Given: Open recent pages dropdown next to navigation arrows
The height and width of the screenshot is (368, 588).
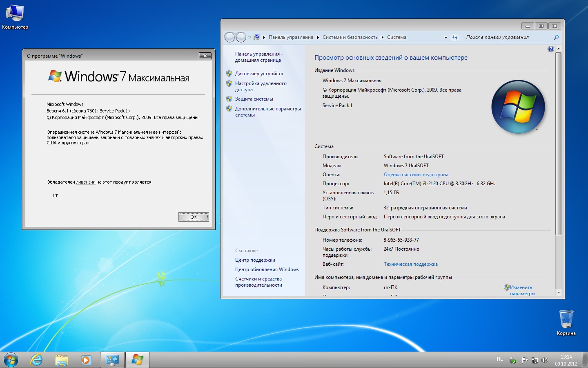Looking at the screenshot, I should (249, 38).
